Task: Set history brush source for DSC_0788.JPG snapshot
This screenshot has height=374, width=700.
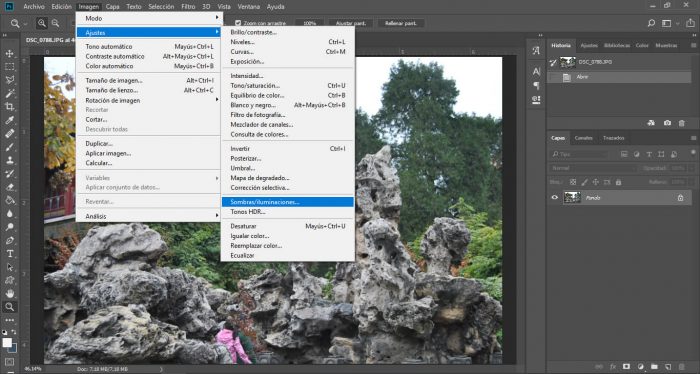Action: (554, 62)
